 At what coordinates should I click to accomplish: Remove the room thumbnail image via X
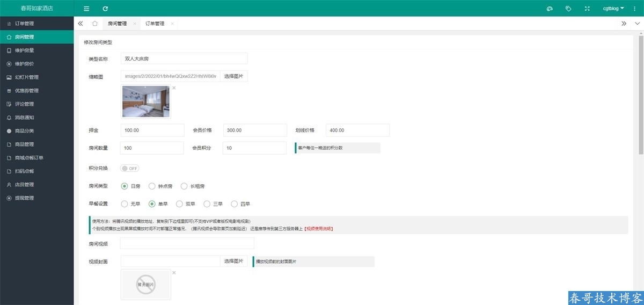click(174, 88)
